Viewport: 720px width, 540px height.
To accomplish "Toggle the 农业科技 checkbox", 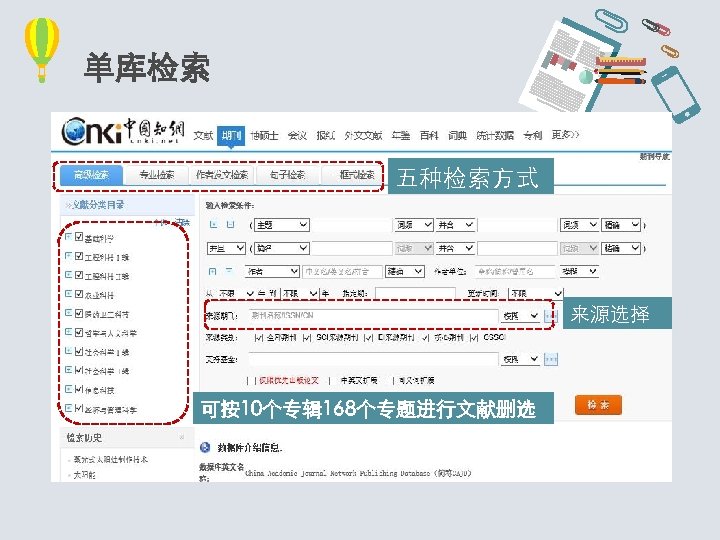I will 79,294.
